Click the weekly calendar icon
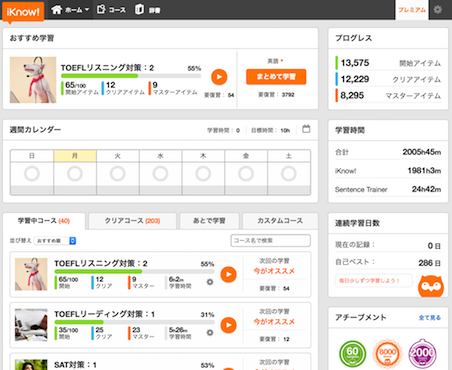 point(306,129)
